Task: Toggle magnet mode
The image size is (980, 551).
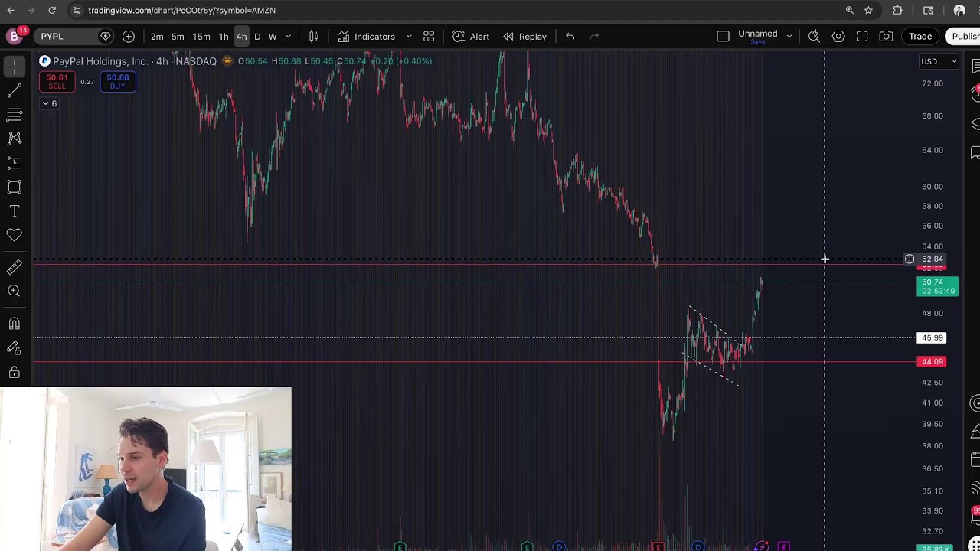Action: [x=15, y=324]
